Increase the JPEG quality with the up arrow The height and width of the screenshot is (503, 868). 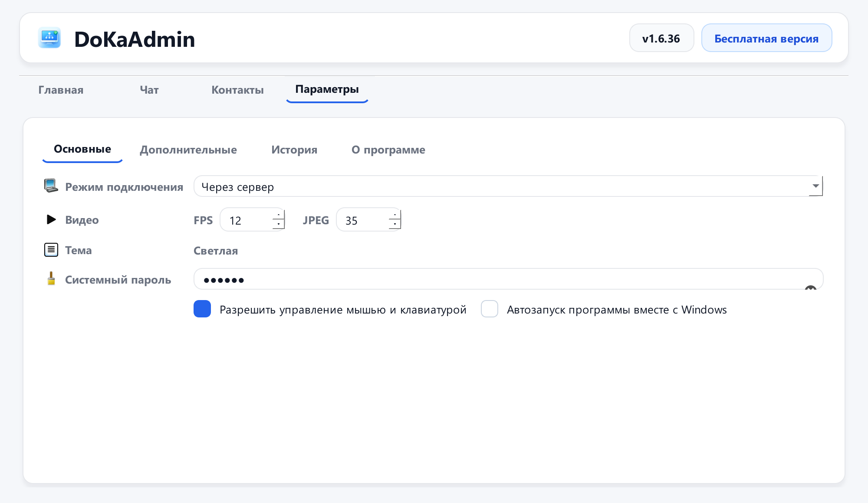coord(395,214)
